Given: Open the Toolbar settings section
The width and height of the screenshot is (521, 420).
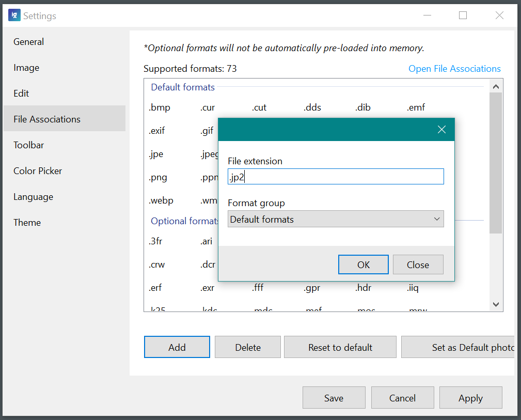Looking at the screenshot, I should [x=28, y=145].
